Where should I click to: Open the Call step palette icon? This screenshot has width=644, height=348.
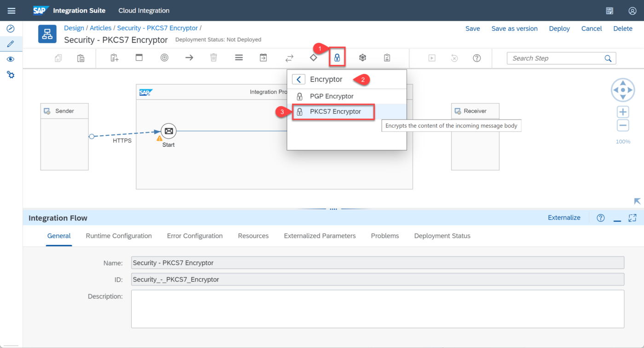pyautogui.click(x=263, y=58)
